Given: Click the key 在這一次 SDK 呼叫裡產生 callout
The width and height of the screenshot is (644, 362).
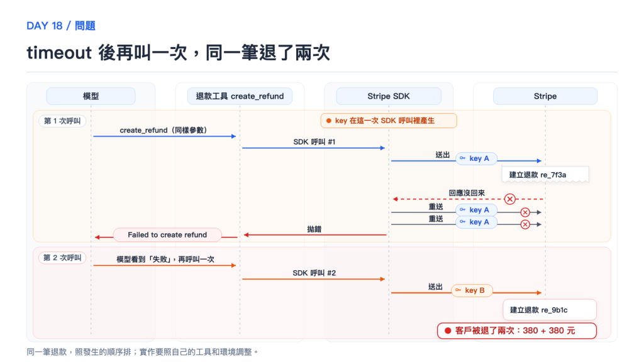Looking at the screenshot, I should point(389,121).
